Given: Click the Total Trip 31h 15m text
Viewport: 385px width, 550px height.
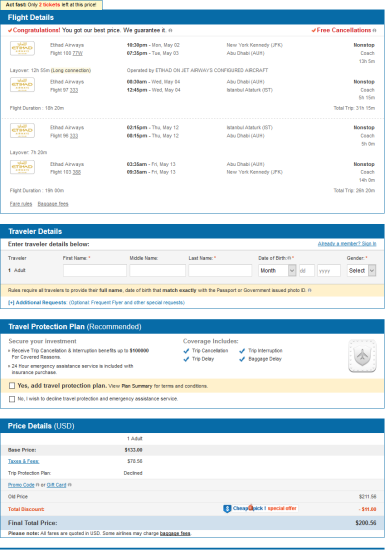Looking at the screenshot, I should click(x=354, y=108).
